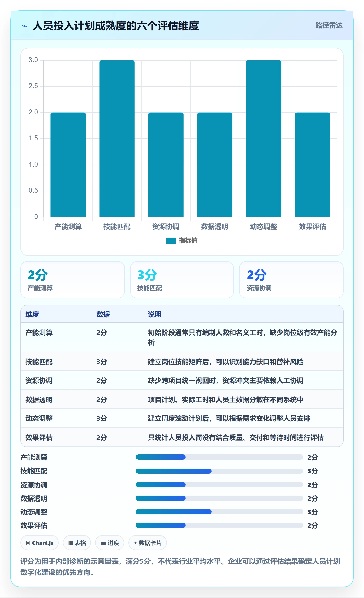
Task: Click the title 人员投入计划成熟度的六个评估维度
Action: pos(116,26)
